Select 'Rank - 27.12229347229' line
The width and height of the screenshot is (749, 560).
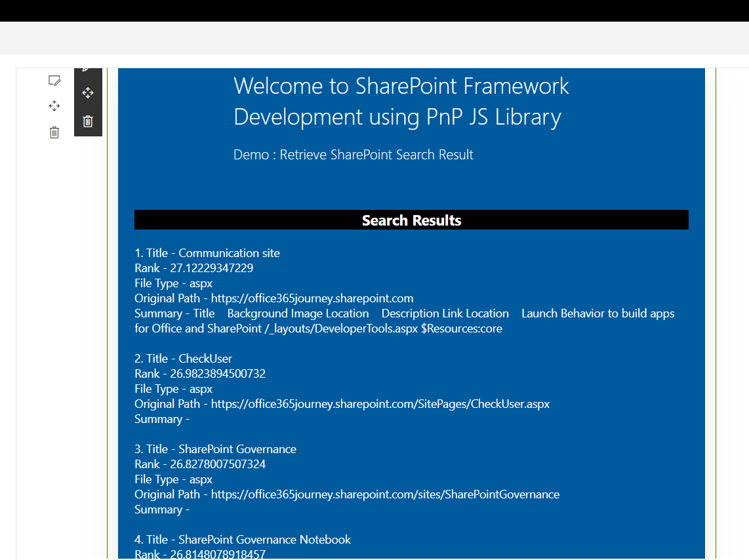click(x=193, y=268)
